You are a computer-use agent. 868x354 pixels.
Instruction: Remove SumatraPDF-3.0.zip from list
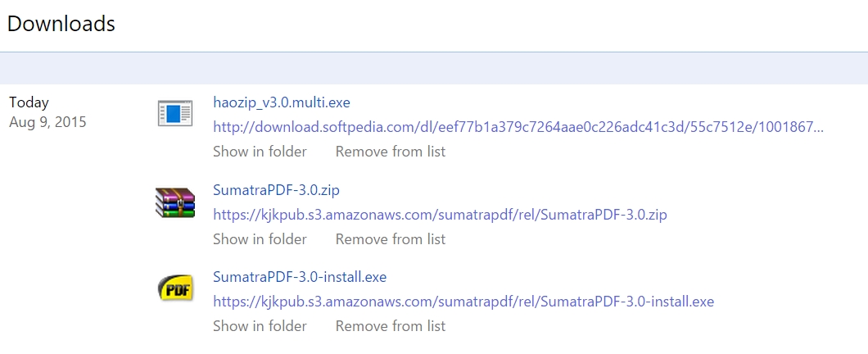pos(391,239)
